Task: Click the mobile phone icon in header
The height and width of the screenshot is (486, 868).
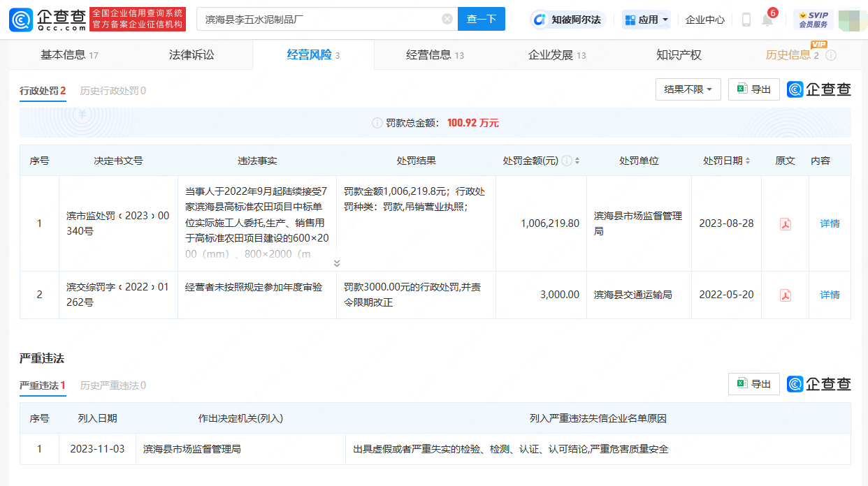Action: 746,20
